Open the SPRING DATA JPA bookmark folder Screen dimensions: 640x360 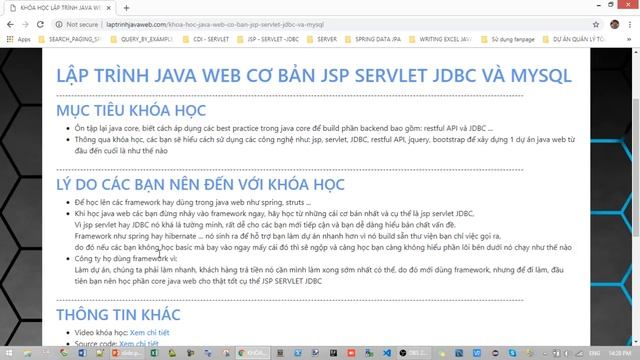tap(373, 39)
